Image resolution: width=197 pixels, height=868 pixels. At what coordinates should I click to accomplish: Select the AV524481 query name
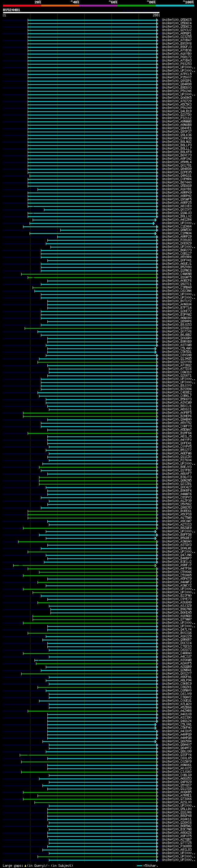coord(11,10)
